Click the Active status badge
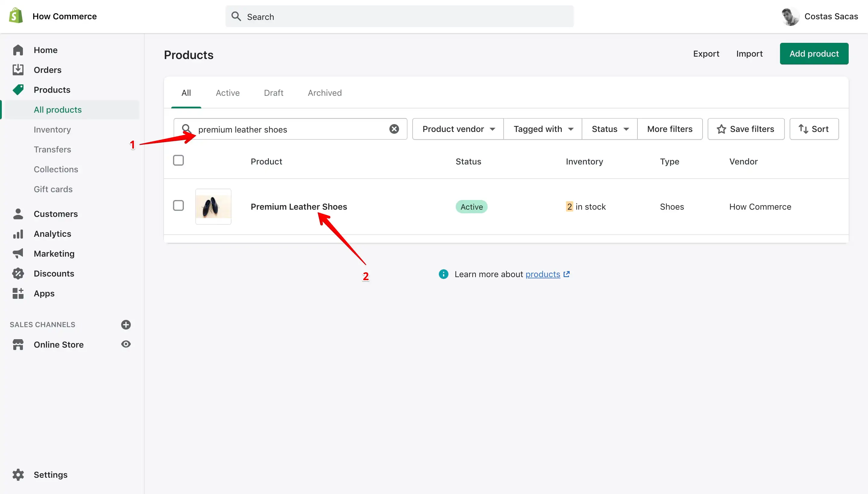Viewport: 868px width, 494px height. coord(471,207)
